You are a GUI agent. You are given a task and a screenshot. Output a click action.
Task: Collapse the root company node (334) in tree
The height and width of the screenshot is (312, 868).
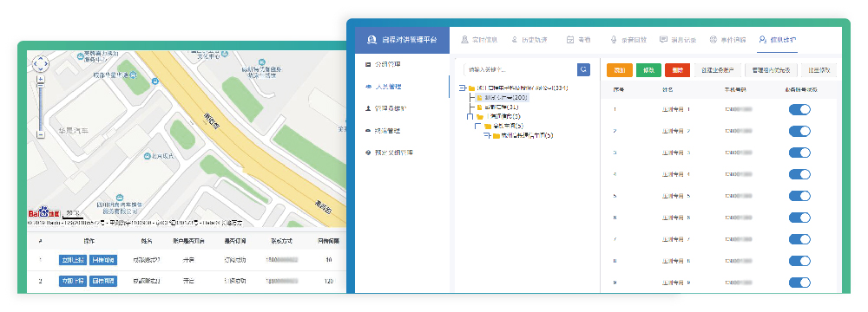tap(463, 88)
